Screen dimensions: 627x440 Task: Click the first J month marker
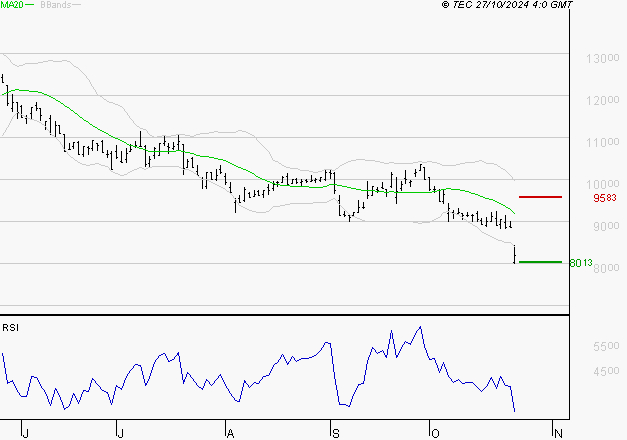(x=26, y=433)
